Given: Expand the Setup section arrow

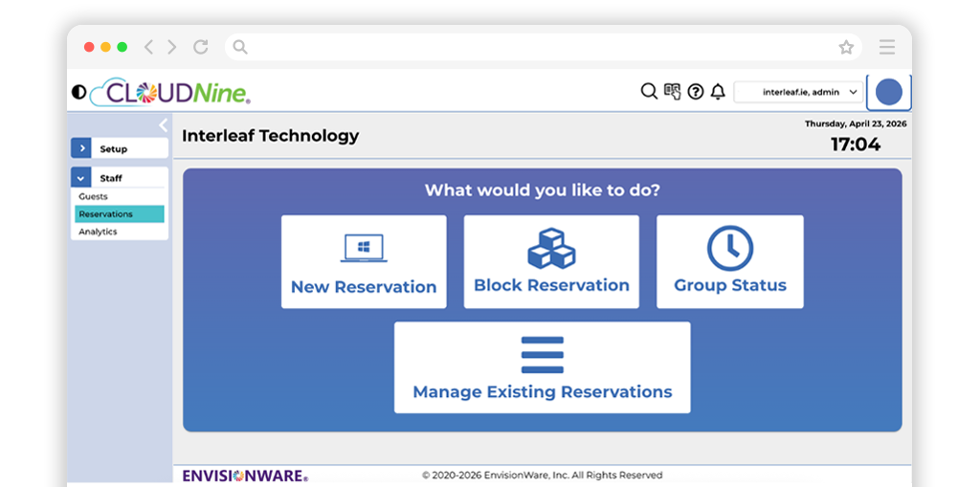Looking at the screenshot, I should click(81, 149).
